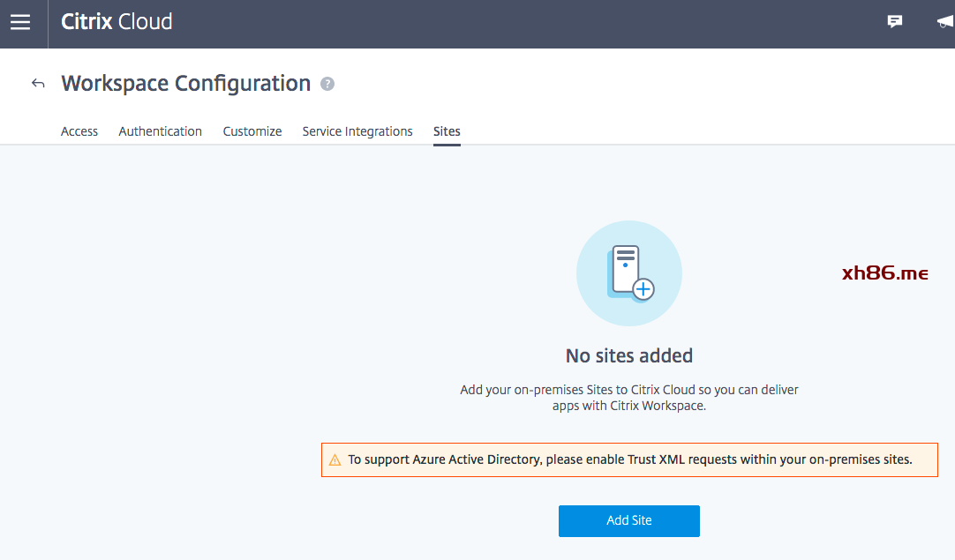This screenshot has height=560, width=955.
Task: Click the Workspace Configuration heading
Action: point(186,84)
